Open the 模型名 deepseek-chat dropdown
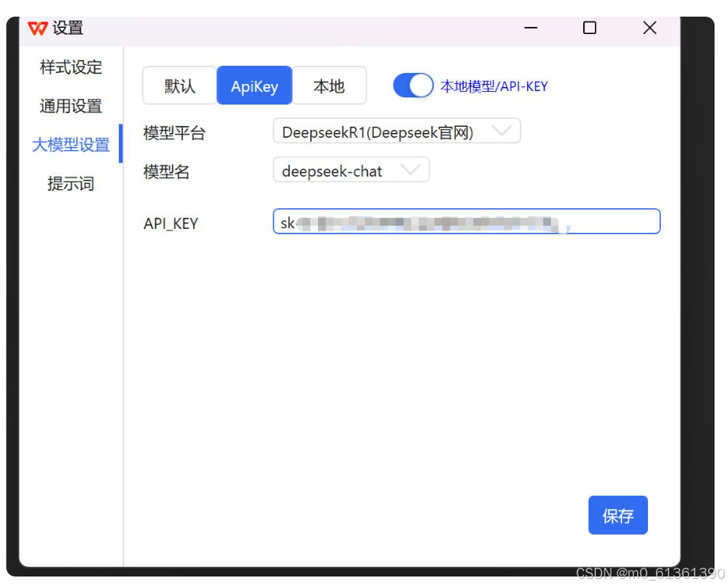Screen dimensions: 728x586 click(351, 170)
